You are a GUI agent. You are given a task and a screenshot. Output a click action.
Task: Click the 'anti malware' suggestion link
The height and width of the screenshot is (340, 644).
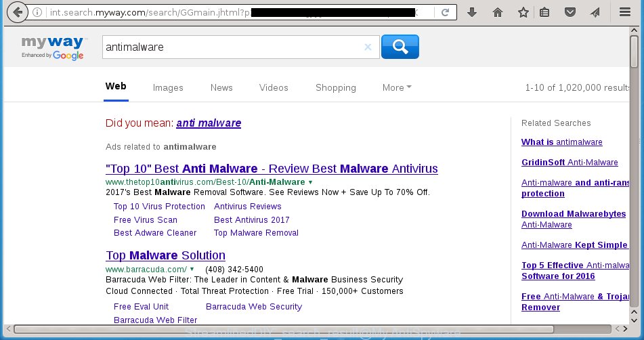209,123
